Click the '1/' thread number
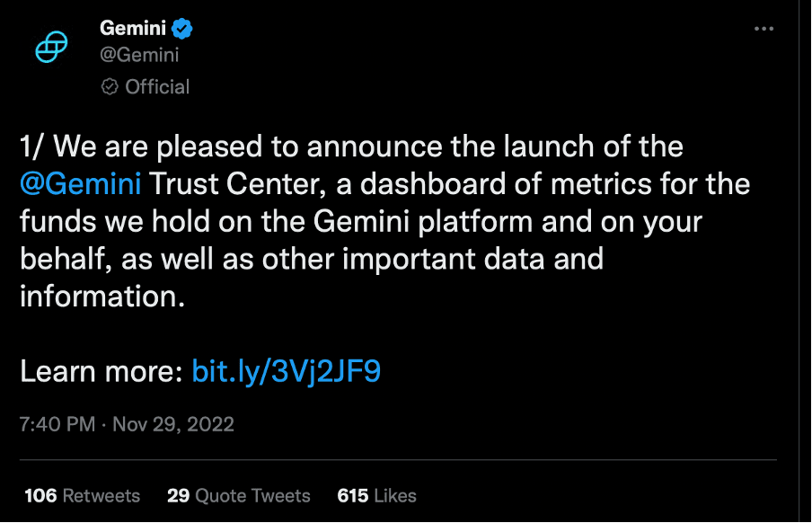Screen dimensions: 812x523 32,146
